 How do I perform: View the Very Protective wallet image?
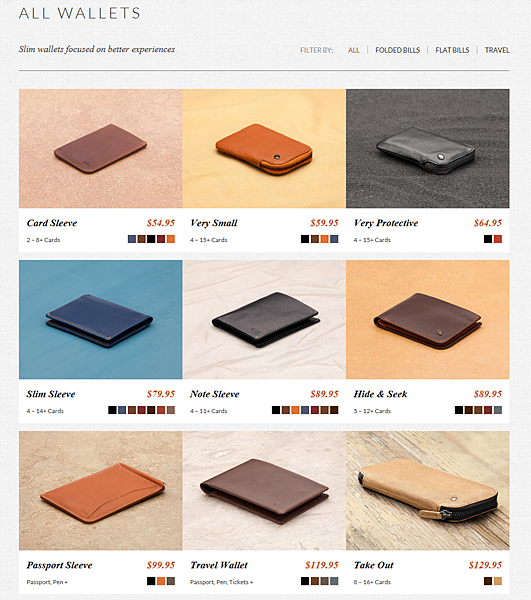coord(428,148)
